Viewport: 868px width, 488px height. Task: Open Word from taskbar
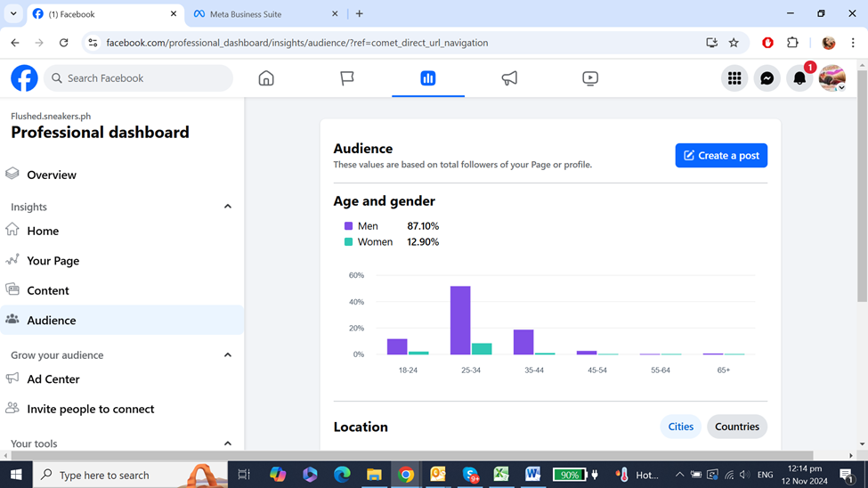[533, 475]
